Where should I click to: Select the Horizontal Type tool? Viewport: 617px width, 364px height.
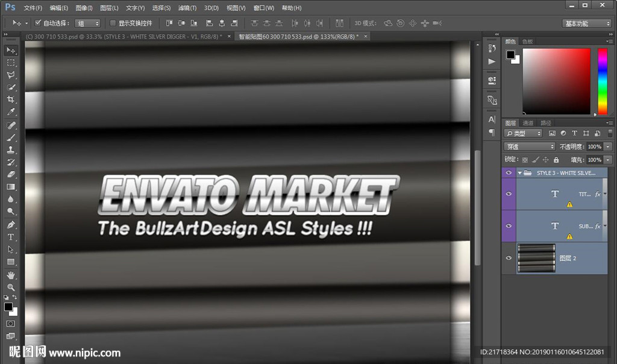click(11, 237)
